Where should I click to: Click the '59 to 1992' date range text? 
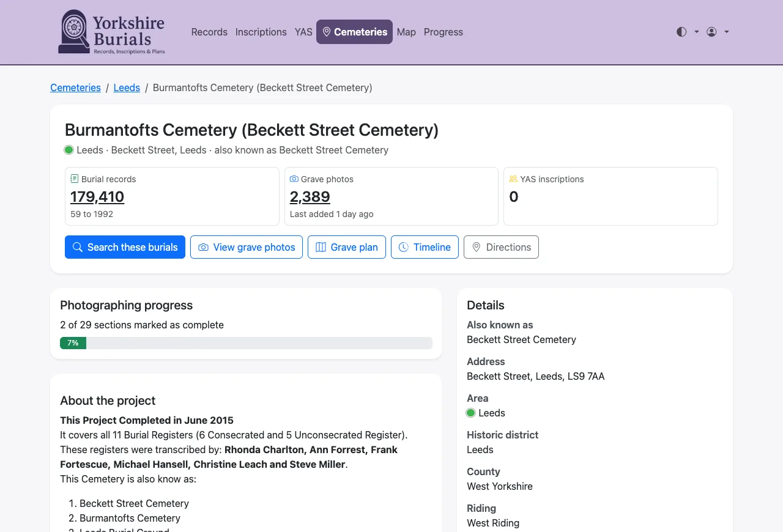(x=92, y=214)
